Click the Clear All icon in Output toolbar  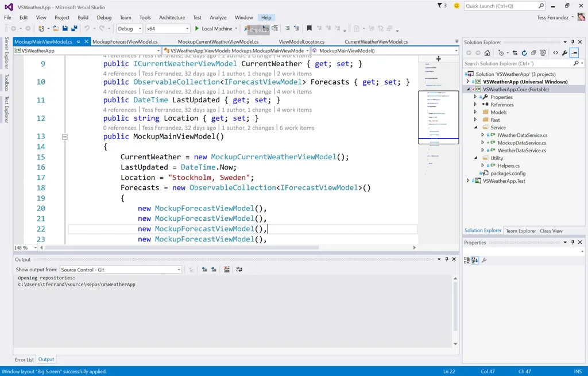click(x=226, y=269)
